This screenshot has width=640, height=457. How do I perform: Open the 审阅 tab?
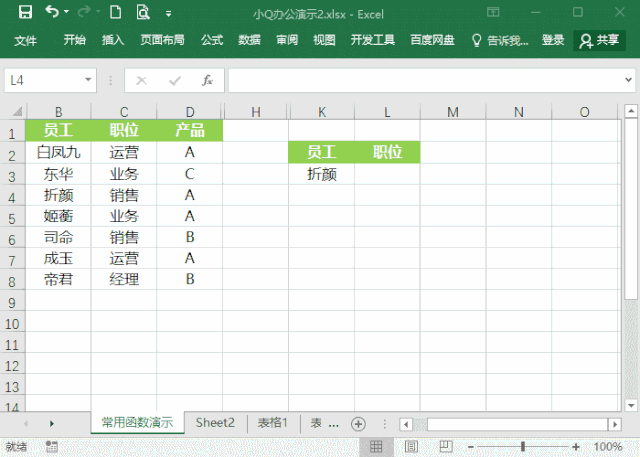tap(287, 40)
